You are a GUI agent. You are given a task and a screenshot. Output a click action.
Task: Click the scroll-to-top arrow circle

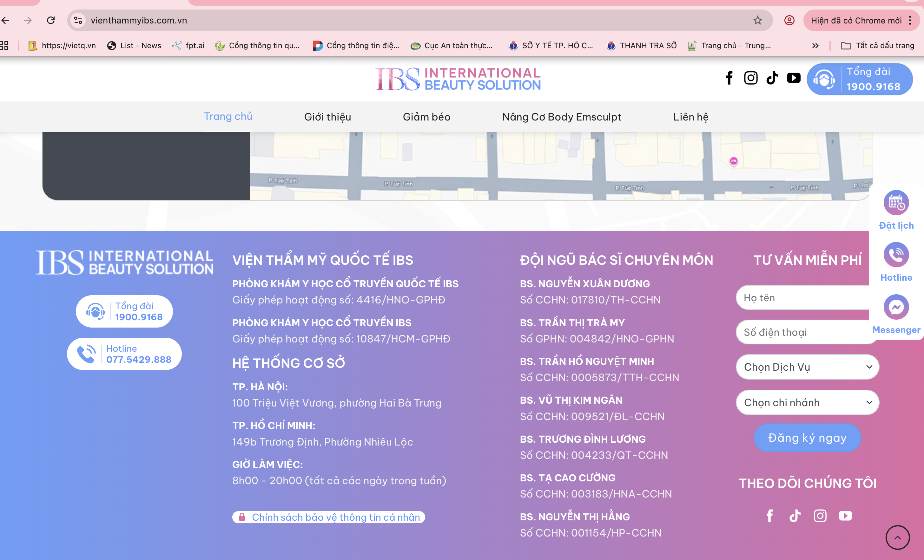pos(897,537)
